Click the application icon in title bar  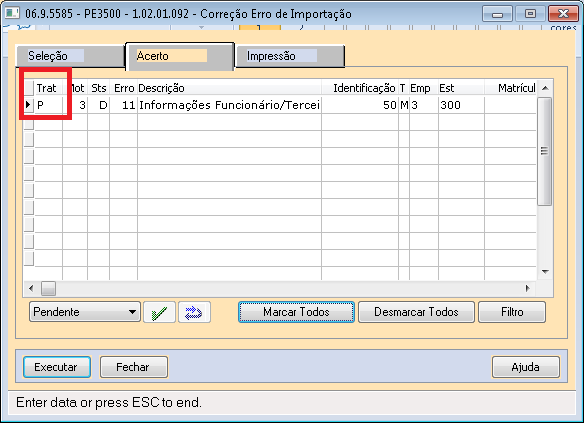pyautogui.click(x=12, y=14)
